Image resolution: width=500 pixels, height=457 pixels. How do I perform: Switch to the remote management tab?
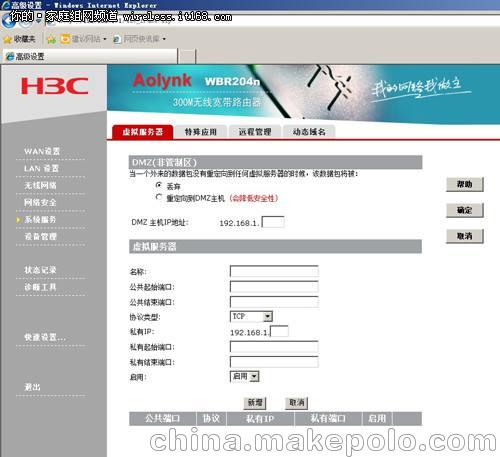pos(255,132)
